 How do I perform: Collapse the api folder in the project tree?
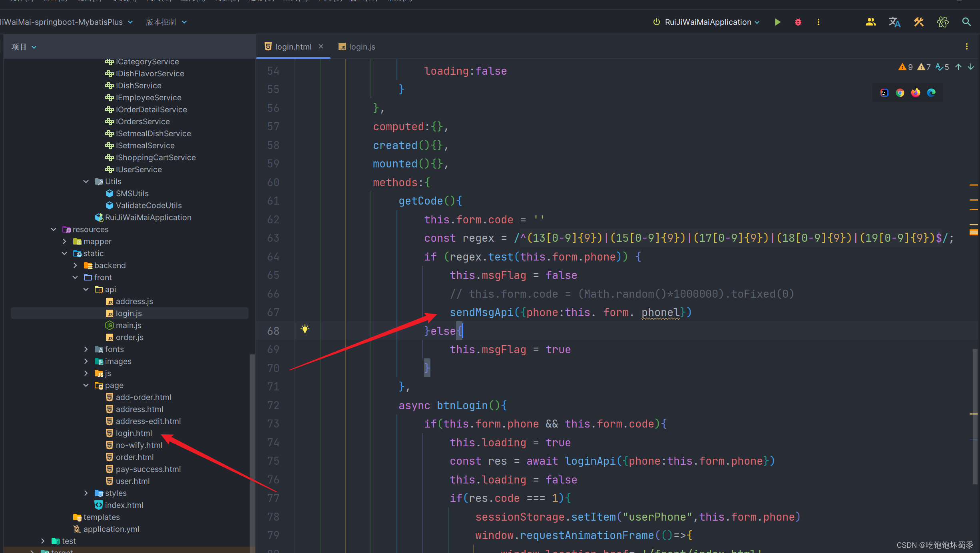(86, 289)
